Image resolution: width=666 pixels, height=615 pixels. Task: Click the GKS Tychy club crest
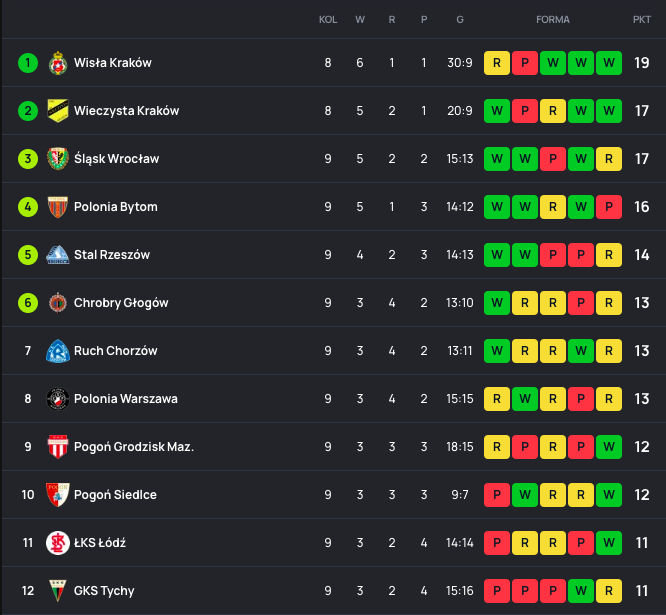[58, 591]
